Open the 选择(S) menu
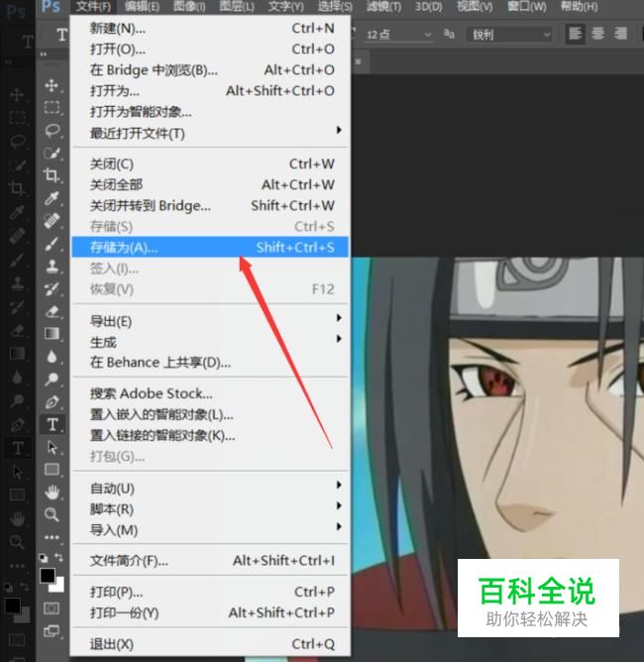 pyautogui.click(x=335, y=7)
